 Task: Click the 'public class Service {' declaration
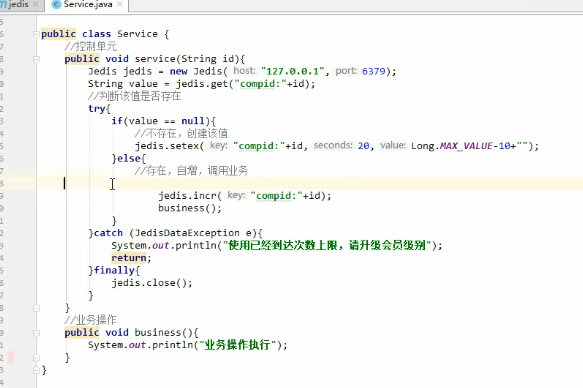pos(105,34)
